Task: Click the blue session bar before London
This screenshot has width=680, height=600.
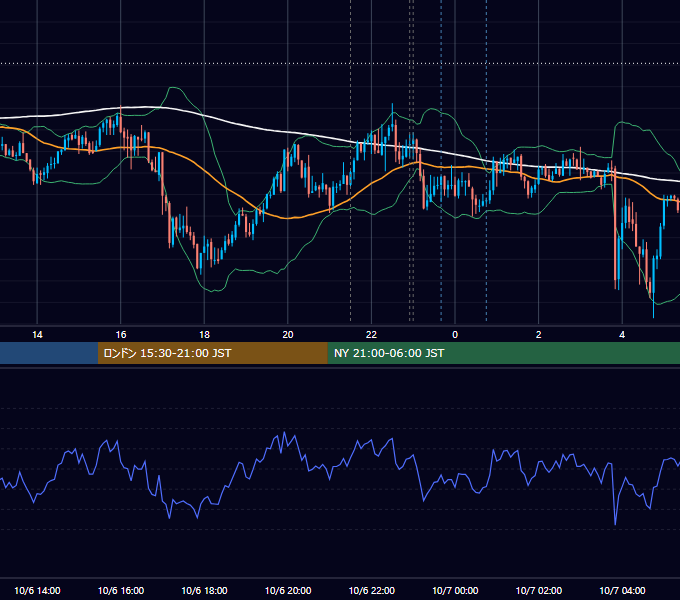Action: pos(49,353)
